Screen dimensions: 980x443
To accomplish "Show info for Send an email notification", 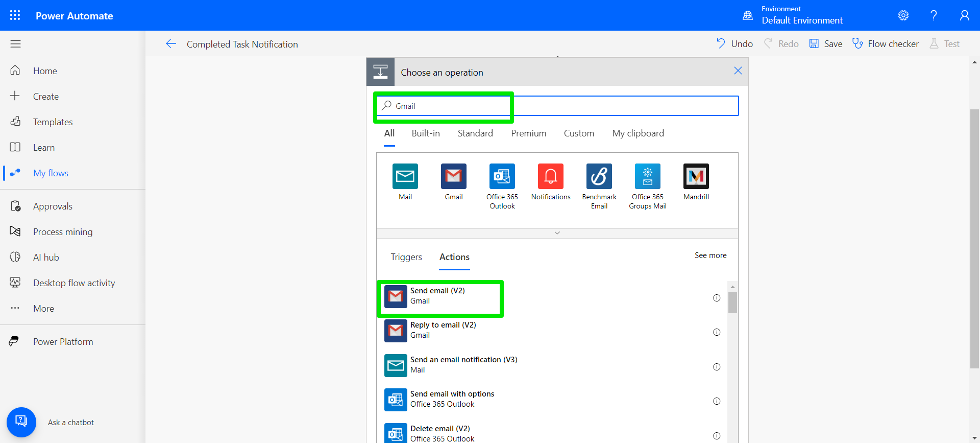I will (717, 367).
